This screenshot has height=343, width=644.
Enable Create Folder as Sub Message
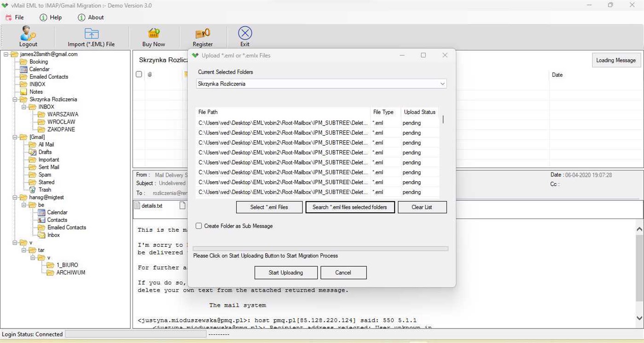pyautogui.click(x=198, y=226)
